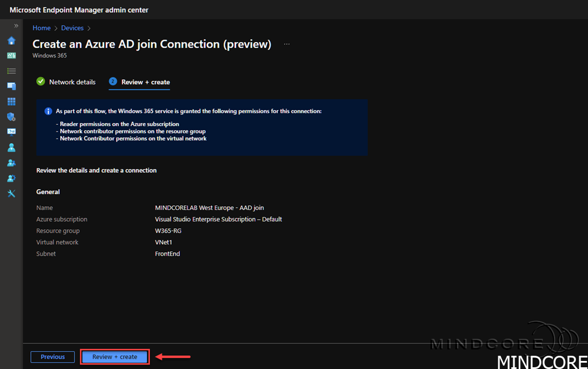Navigate to the Home breadcrumb link
Viewport: 588px width, 369px height.
(x=41, y=28)
